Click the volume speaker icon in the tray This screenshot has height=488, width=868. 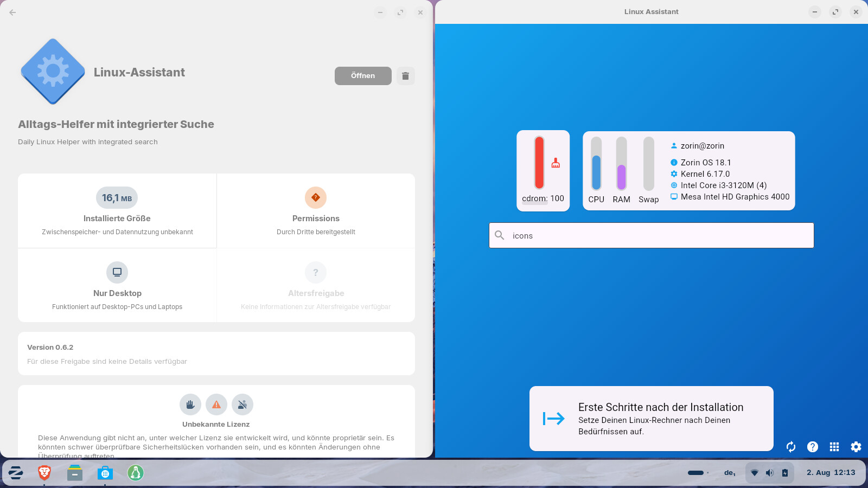(770, 473)
